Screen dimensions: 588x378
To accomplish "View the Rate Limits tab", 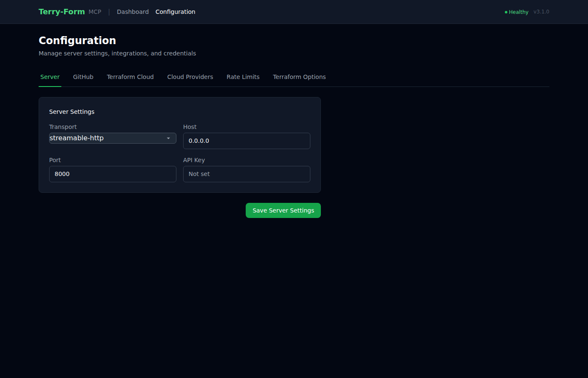I will [x=243, y=77].
